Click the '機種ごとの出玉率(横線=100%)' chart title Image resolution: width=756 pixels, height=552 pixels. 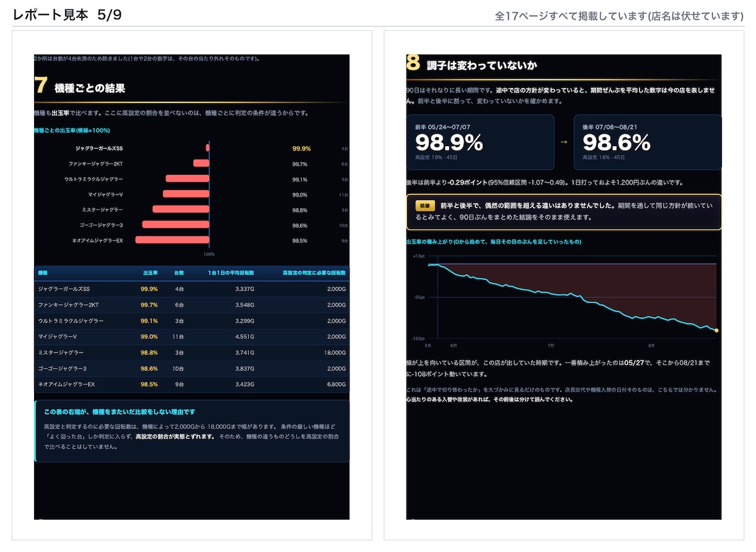72,131
